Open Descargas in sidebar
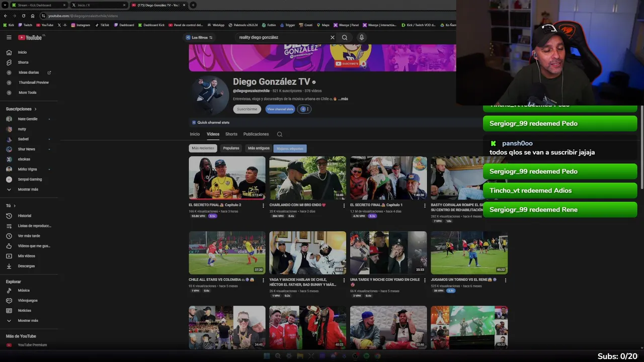The image size is (644, 362). [x=26, y=266]
